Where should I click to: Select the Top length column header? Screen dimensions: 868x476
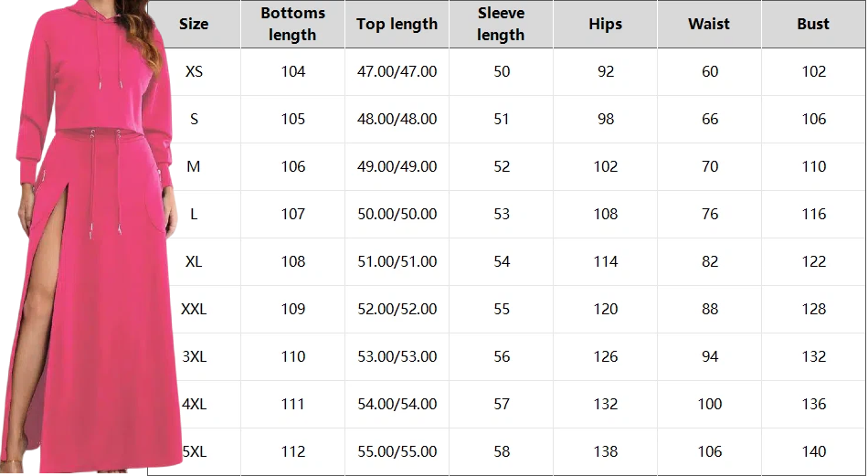tap(397, 24)
